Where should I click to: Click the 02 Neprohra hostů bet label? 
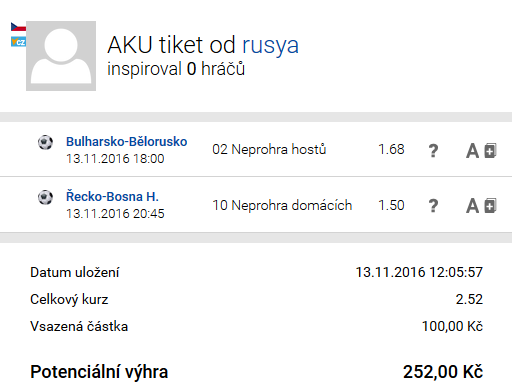coord(269,149)
